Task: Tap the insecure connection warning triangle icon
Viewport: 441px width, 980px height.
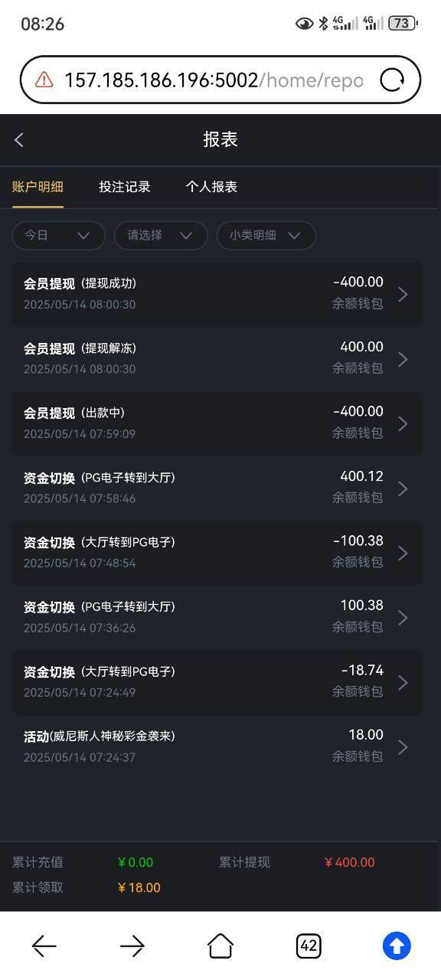Action: [x=44, y=80]
